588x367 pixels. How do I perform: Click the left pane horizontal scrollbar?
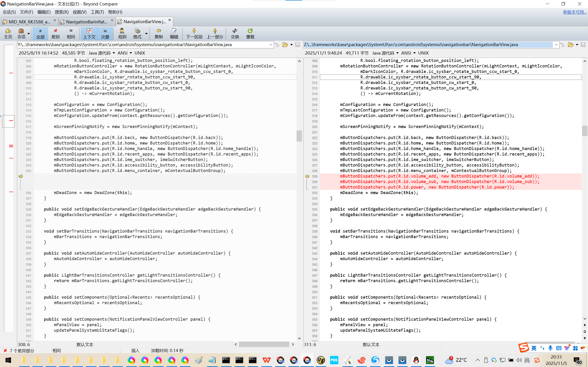(x=264, y=344)
